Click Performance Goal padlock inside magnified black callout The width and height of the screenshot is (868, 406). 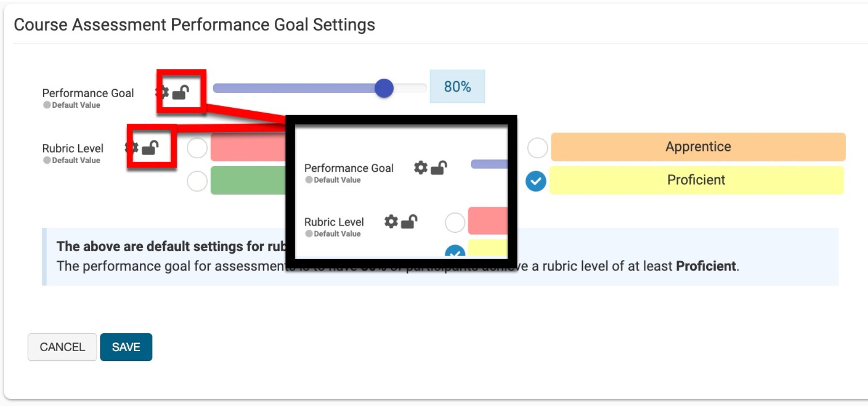coord(438,168)
